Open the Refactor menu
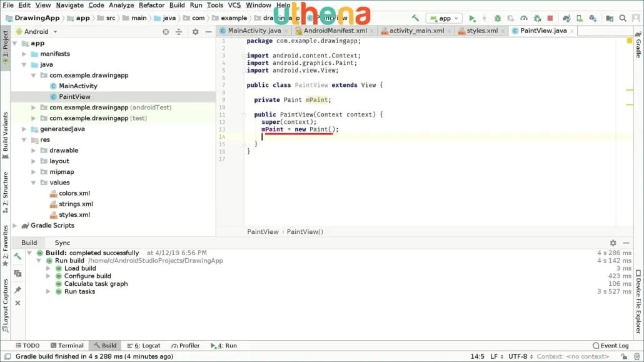The width and height of the screenshot is (644, 362). (151, 6)
